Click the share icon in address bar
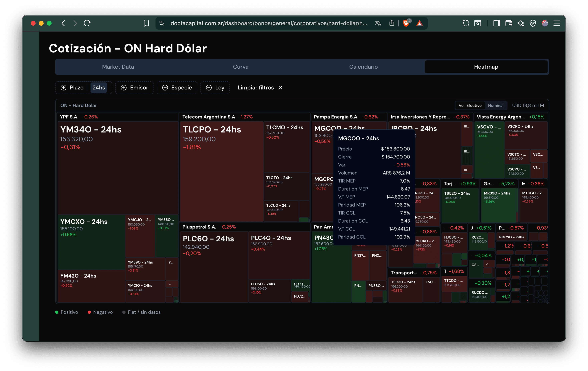Screen dimensions: 588x371 (x=392, y=23)
